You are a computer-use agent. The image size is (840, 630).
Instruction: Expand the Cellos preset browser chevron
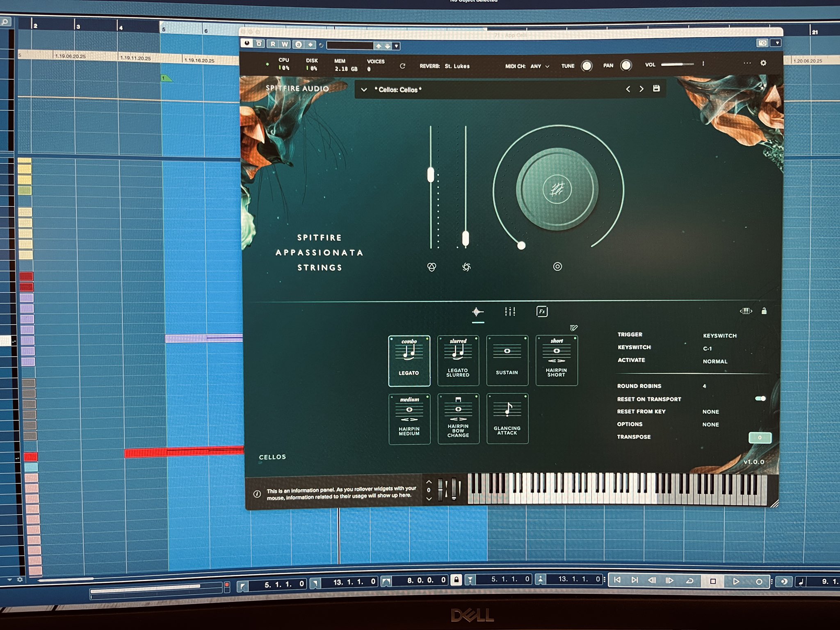[364, 89]
